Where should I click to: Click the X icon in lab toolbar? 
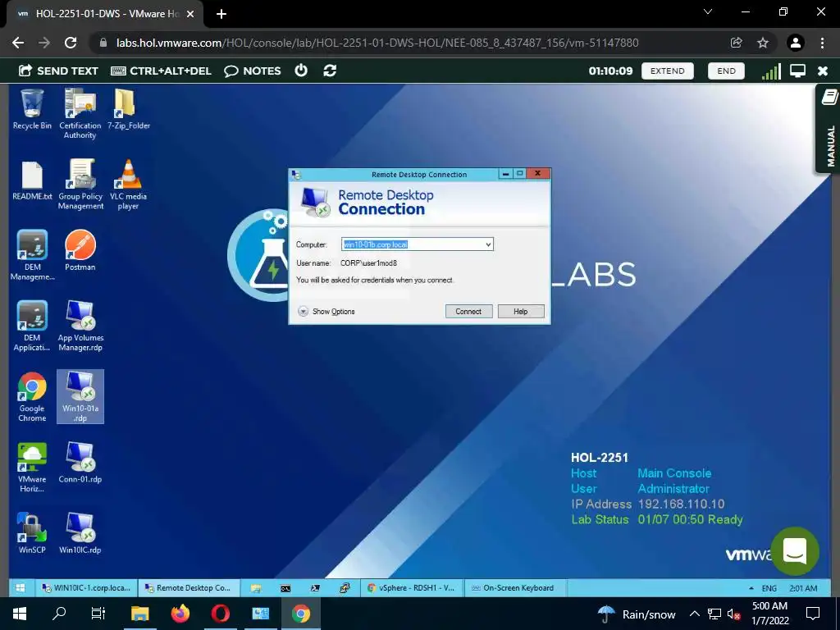[x=823, y=71]
